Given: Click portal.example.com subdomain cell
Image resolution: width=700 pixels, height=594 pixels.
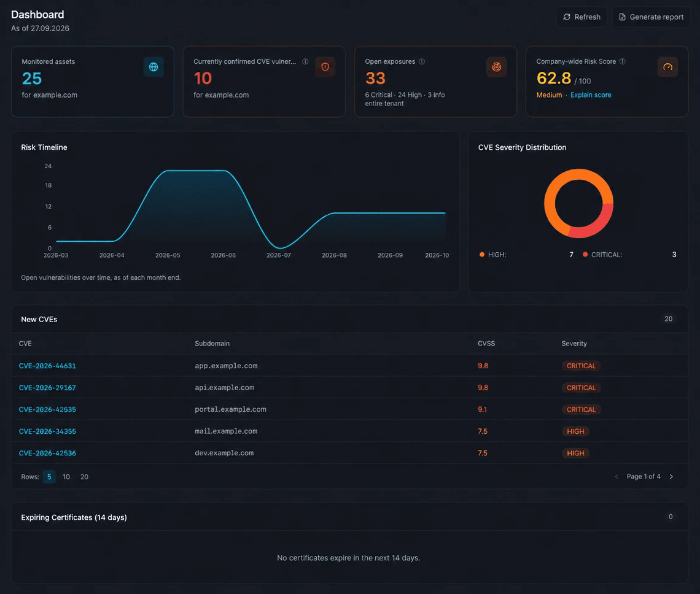Looking at the screenshot, I should tap(230, 409).
